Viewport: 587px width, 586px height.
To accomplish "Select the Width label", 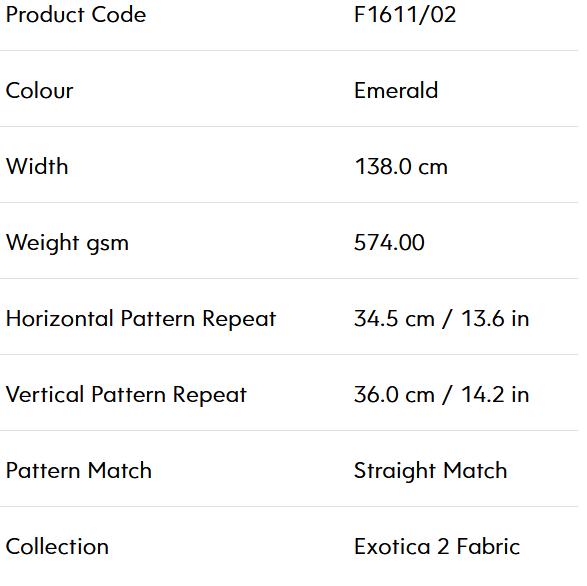I will point(37,167).
